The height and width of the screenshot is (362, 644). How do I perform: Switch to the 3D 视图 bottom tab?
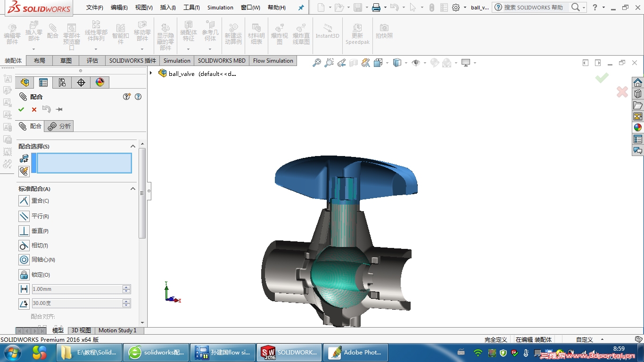tap(81, 330)
